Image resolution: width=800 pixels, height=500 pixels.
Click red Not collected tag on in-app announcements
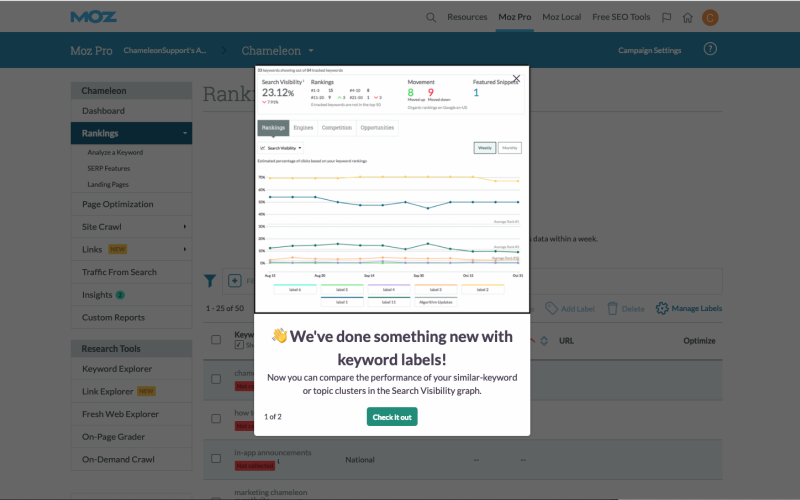point(255,465)
